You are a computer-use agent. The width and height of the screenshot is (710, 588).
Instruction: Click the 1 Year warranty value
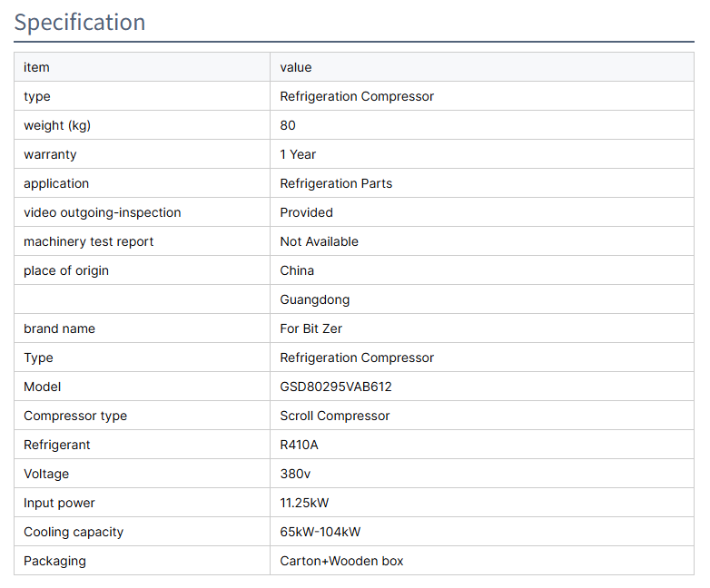tap(298, 154)
